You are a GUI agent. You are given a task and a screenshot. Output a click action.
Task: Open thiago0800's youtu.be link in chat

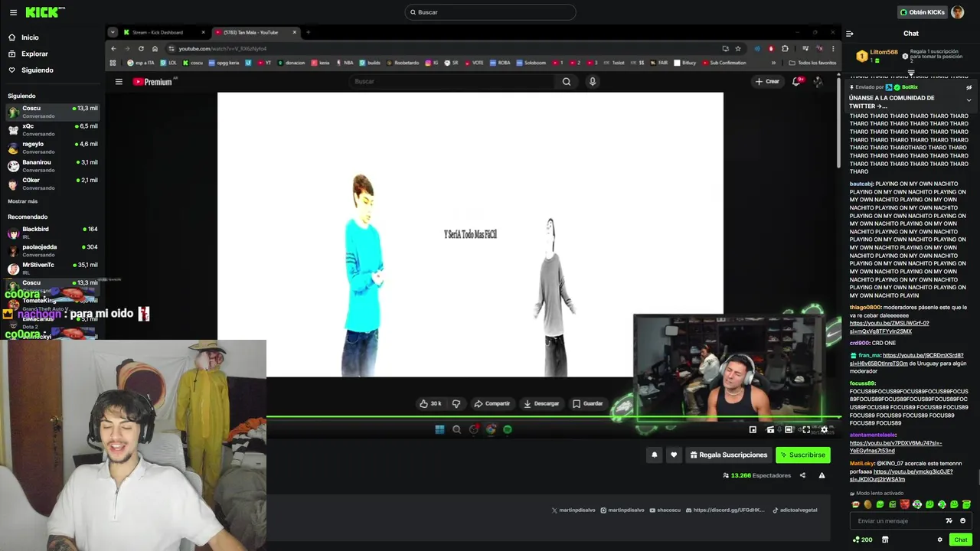pos(889,328)
